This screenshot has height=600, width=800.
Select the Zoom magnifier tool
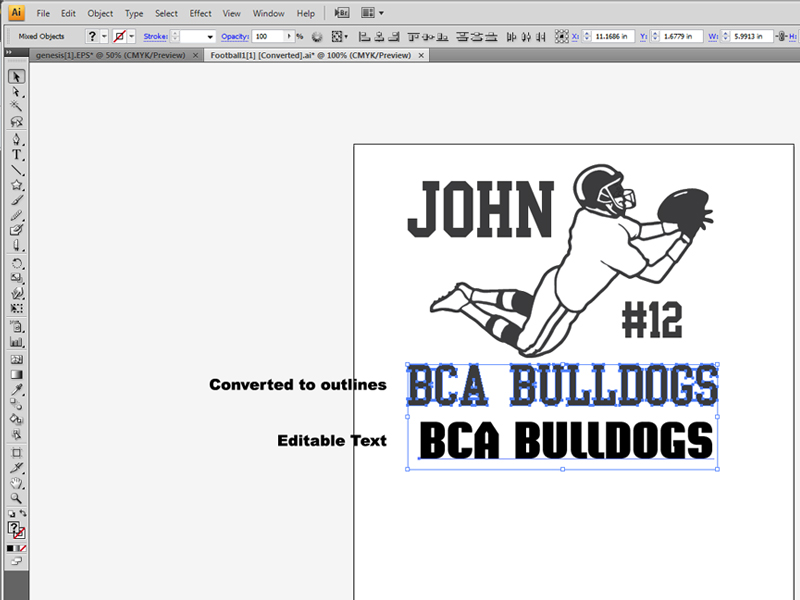point(16,498)
